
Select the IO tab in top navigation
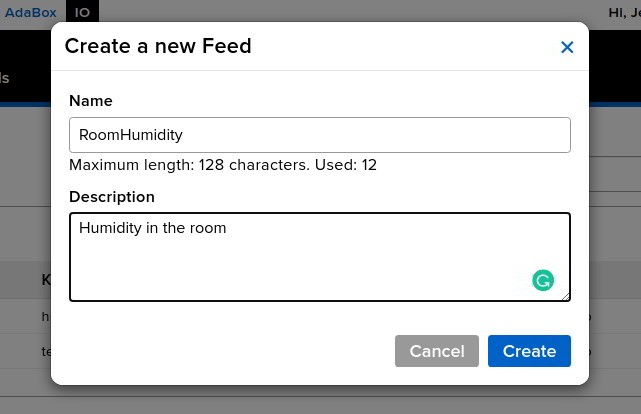pos(82,12)
